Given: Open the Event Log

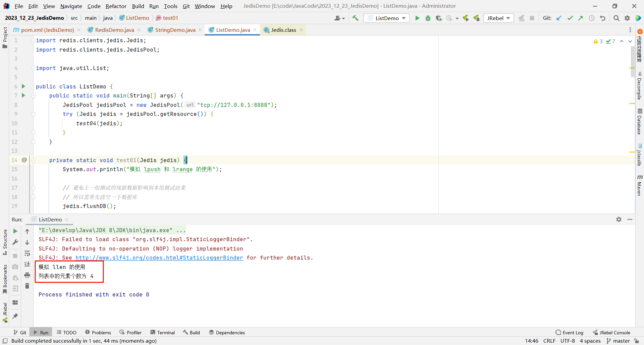Looking at the screenshot, I should tap(570, 333).
